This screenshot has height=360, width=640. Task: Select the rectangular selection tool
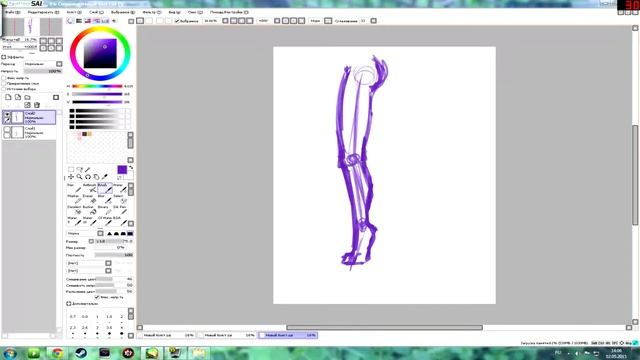coord(71,169)
